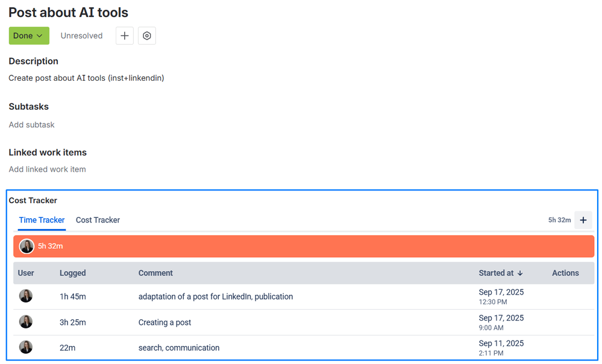
Task: Click Add linked work item
Action: pos(47,169)
